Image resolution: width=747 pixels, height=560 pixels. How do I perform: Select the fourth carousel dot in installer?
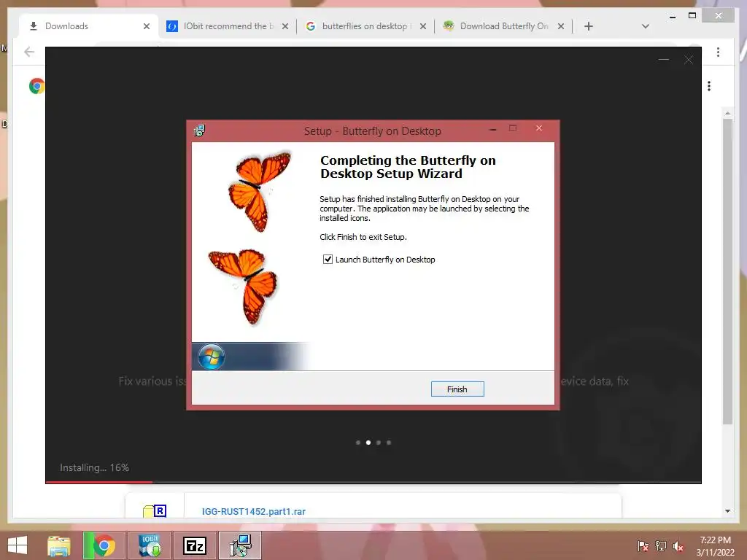pyautogui.click(x=389, y=443)
